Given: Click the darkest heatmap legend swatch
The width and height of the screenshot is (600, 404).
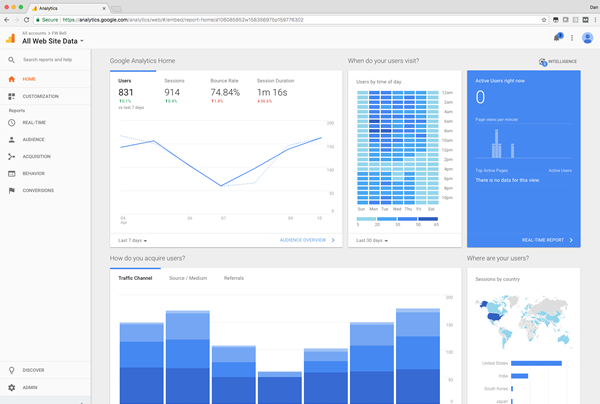Looking at the screenshot, I should click(428, 219).
